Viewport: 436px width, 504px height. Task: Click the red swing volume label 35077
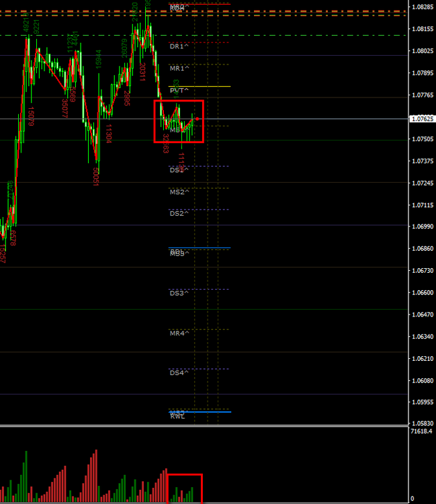[64, 108]
